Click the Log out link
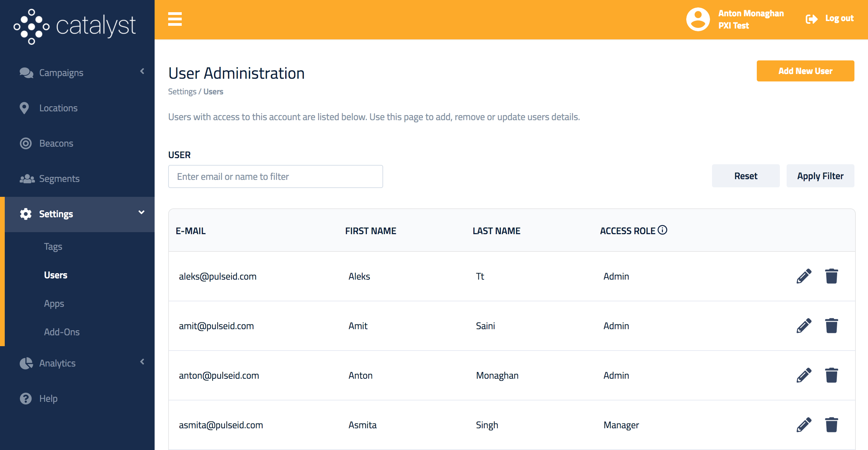Viewport: 868px width, 450px height. [839, 18]
